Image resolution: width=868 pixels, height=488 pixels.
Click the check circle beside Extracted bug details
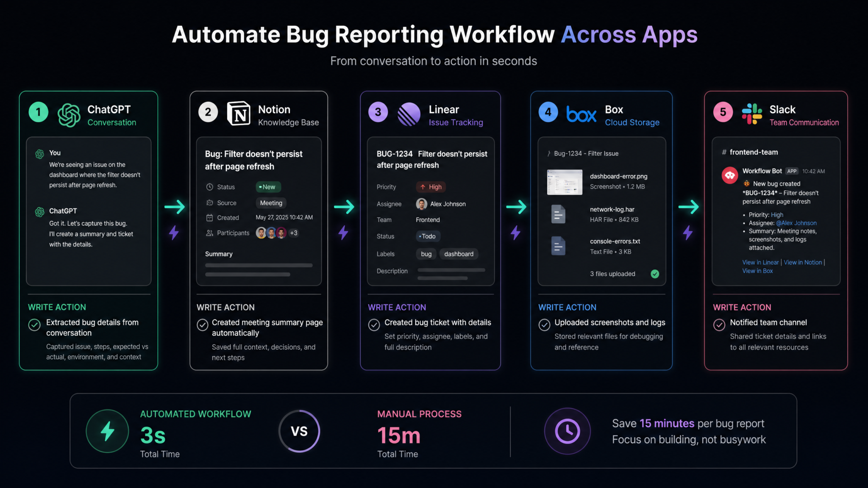click(x=34, y=325)
